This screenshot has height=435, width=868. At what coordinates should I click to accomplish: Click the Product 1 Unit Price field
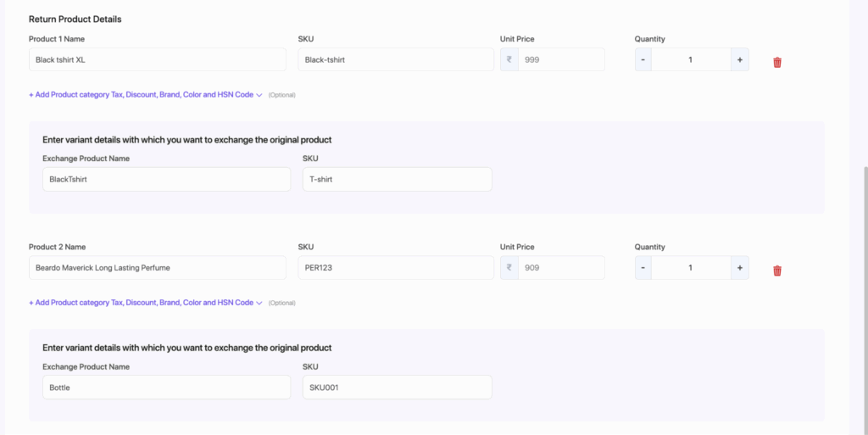pyautogui.click(x=560, y=59)
